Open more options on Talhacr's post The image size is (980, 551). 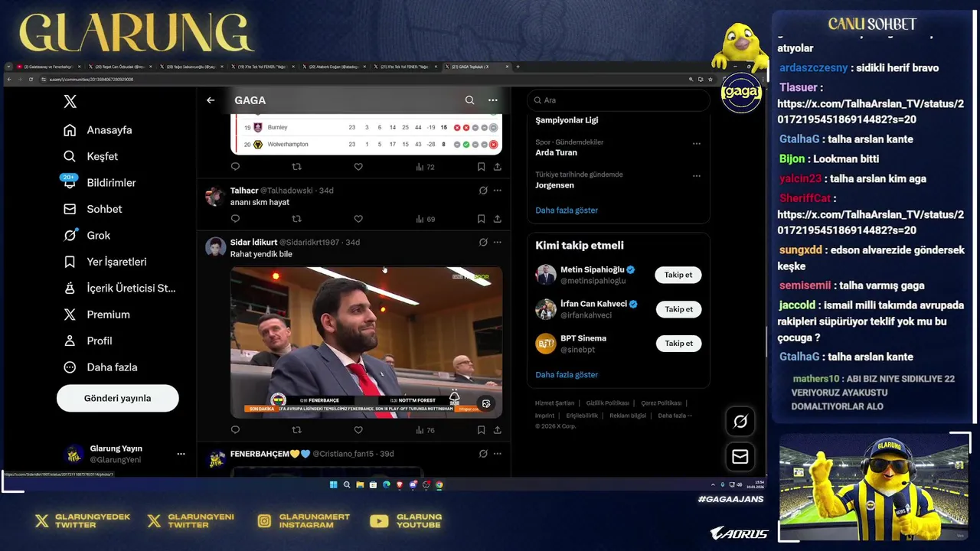click(498, 191)
